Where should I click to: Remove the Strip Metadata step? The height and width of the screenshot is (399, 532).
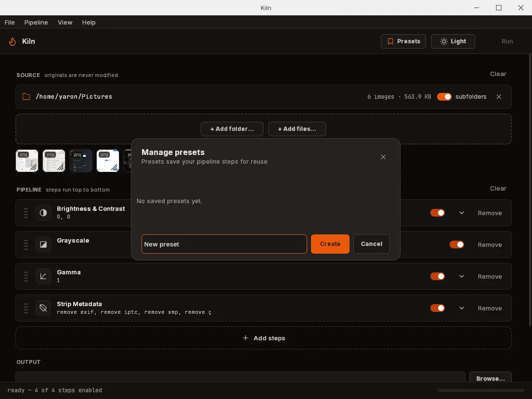(490, 309)
